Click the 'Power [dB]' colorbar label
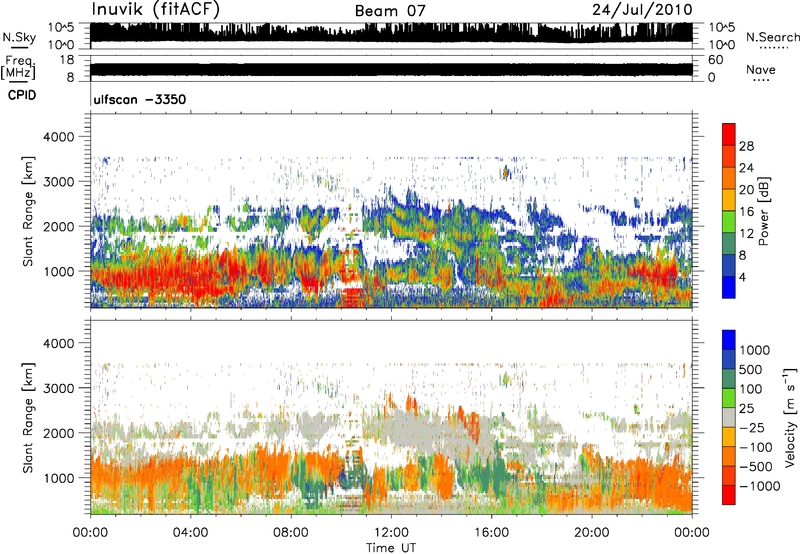800x554 pixels. click(763, 211)
